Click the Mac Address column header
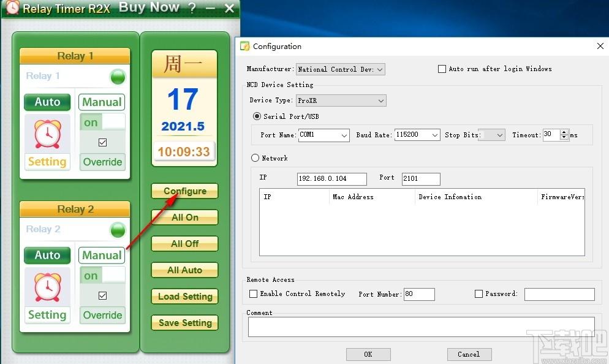 click(372, 197)
